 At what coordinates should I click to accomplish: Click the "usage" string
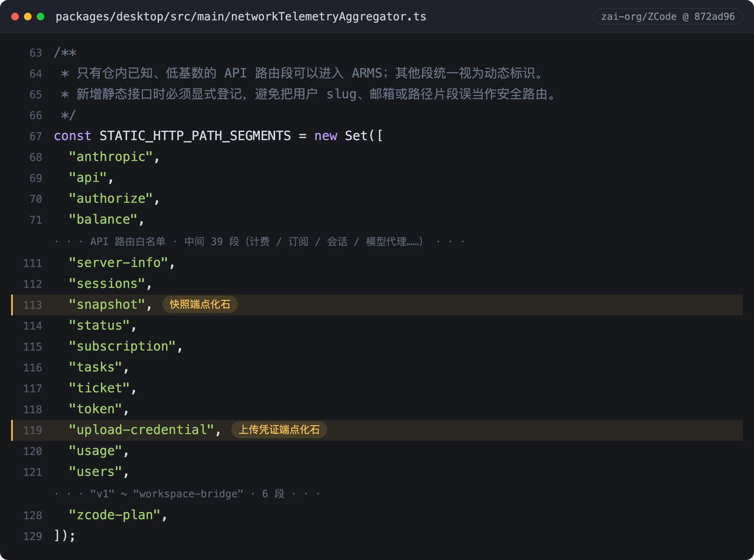(95, 451)
